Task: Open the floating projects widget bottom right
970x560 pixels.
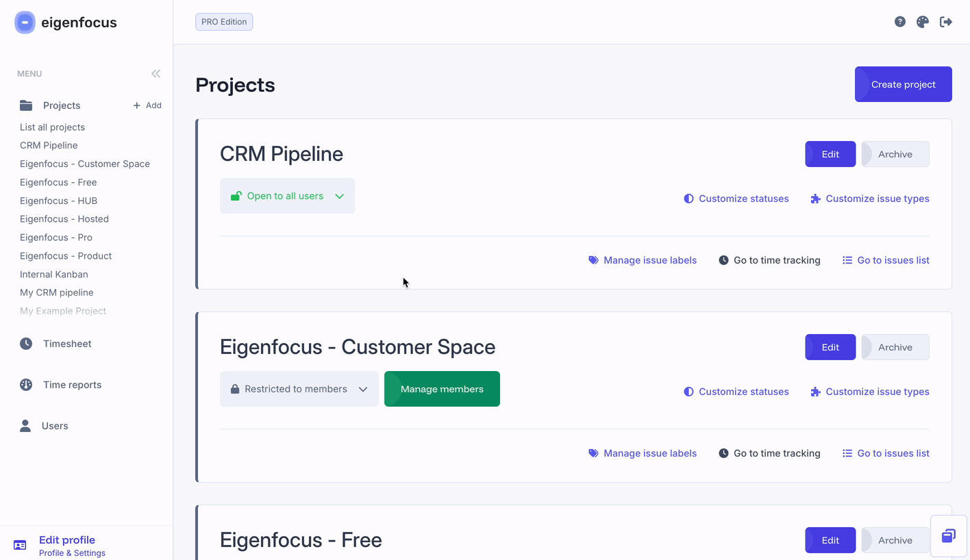Action: click(x=948, y=536)
